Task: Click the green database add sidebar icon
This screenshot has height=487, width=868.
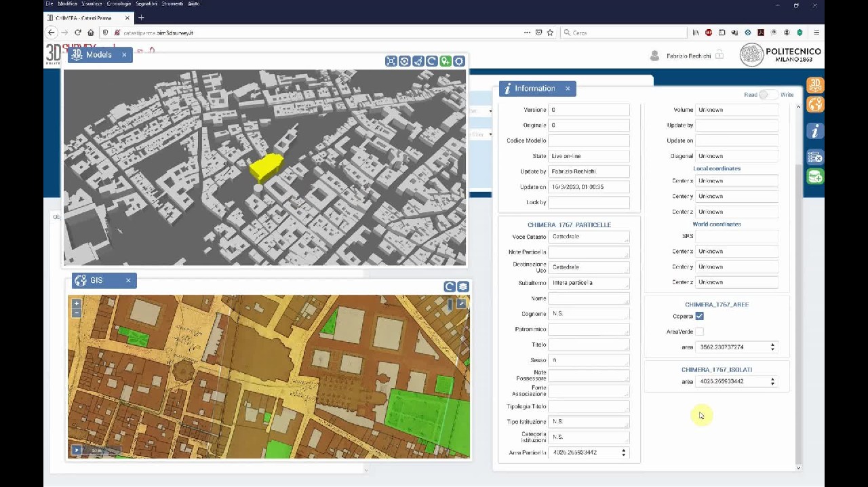Action: click(815, 176)
